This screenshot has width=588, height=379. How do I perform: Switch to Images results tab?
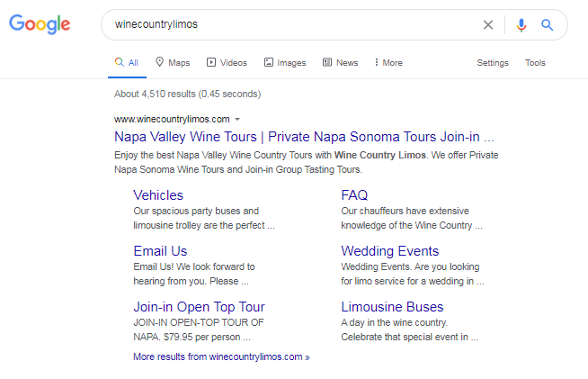click(x=285, y=63)
